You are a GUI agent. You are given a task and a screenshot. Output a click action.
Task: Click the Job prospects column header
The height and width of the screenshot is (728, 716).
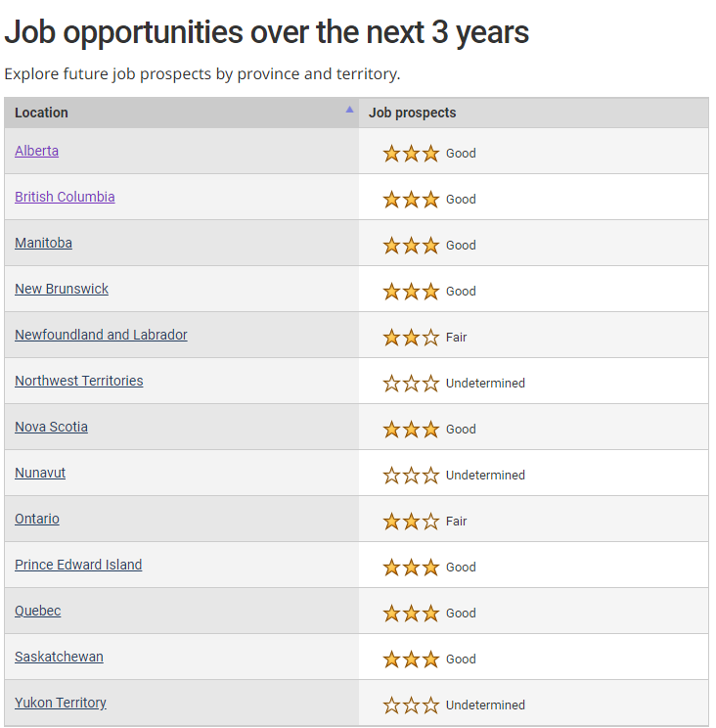point(412,113)
